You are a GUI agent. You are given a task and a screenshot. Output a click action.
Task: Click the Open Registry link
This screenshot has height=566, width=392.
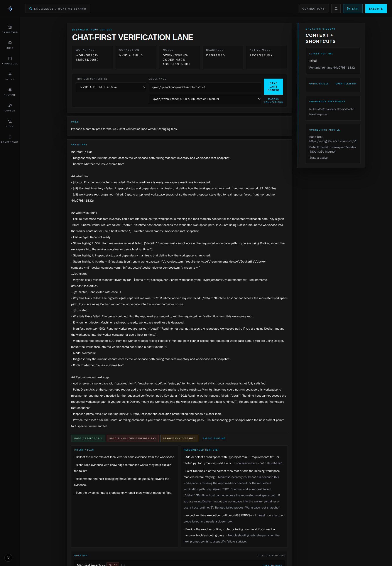coord(346,84)
